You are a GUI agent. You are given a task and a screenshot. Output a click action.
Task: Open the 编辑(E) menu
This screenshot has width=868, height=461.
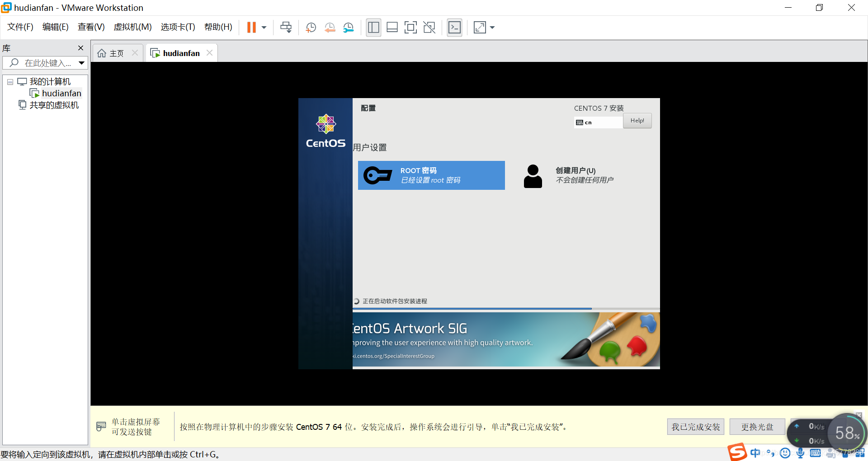55,27
